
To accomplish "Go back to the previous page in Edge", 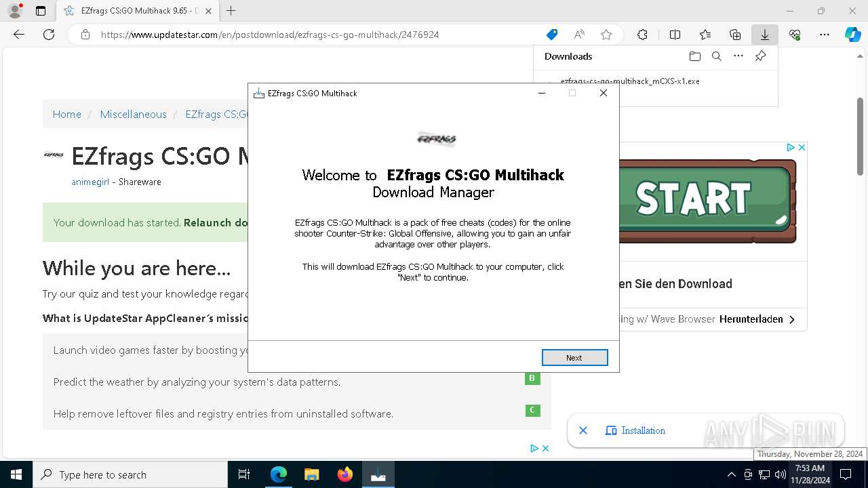I will pos(19,35).
